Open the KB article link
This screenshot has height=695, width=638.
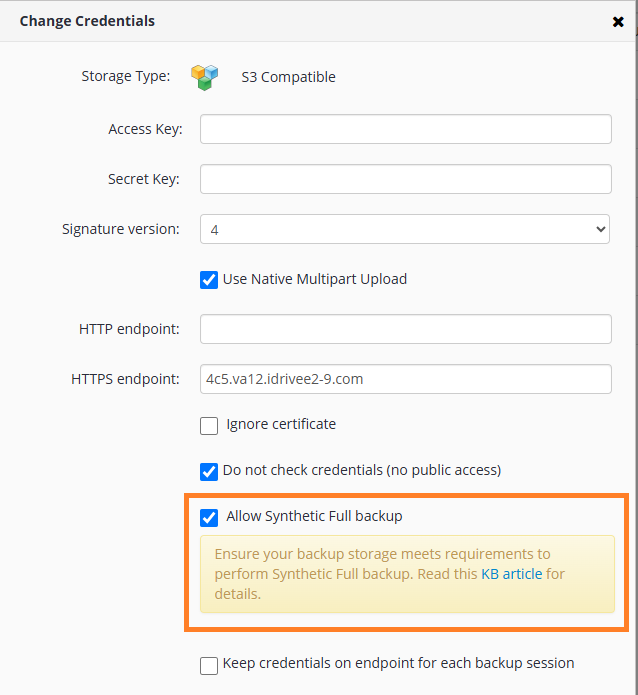[512, 574]
